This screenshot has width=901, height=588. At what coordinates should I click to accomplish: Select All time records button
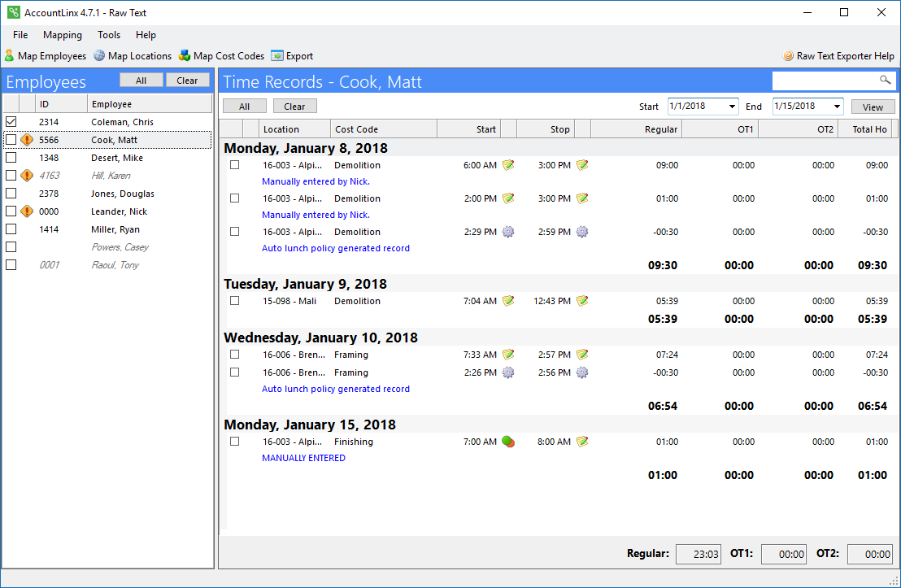pos(245,107)
